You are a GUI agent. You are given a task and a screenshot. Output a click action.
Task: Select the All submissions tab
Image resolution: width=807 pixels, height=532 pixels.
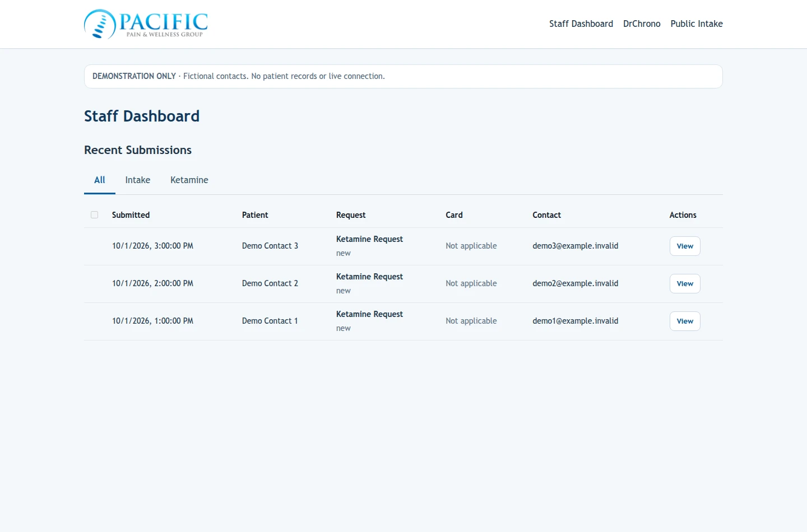(x=100, y=180)
